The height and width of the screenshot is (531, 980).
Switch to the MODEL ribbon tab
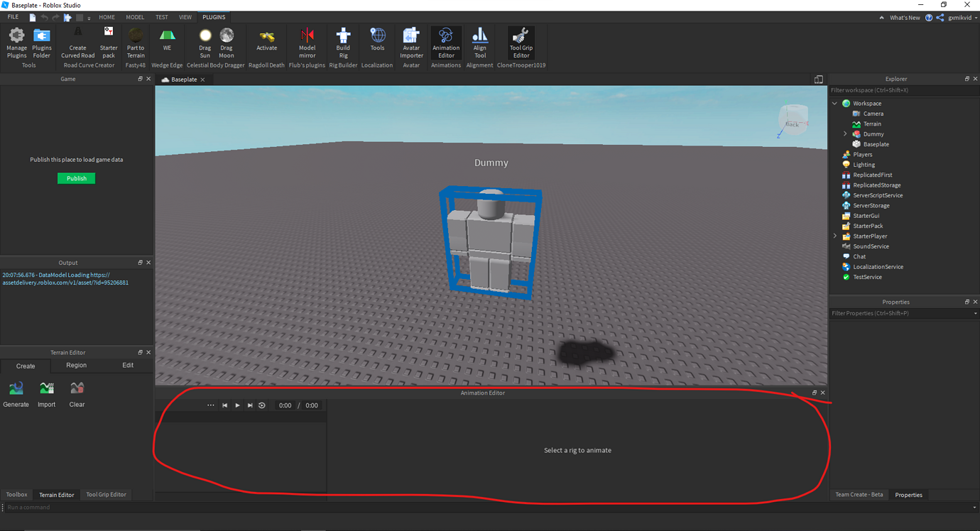click(135, 16)
